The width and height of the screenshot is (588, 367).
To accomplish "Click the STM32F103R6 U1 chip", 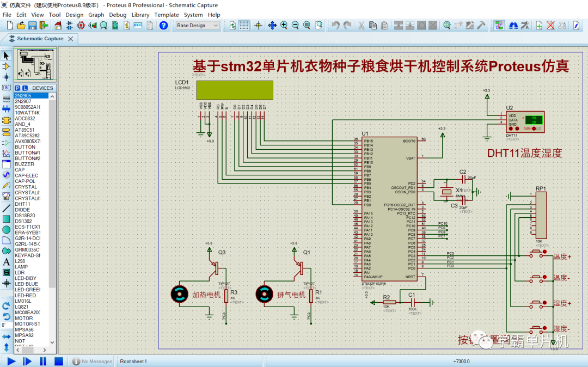I will point(389,209).
